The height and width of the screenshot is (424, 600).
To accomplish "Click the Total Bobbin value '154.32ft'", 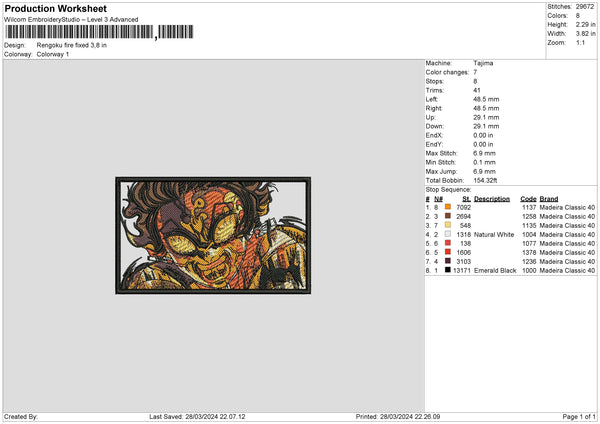I will point(485,181).
